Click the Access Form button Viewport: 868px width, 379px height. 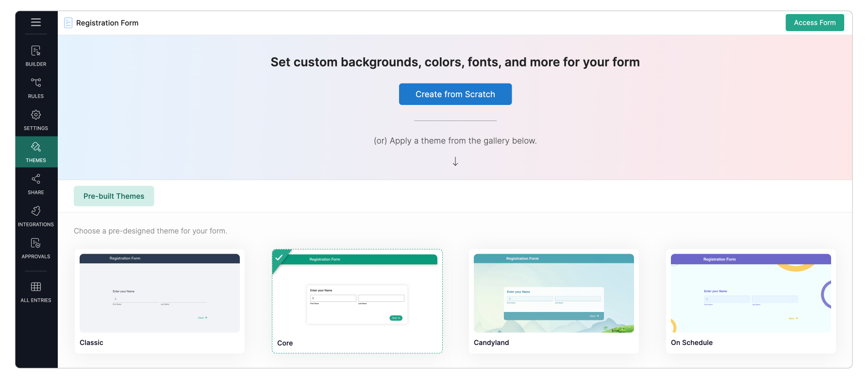815,23
